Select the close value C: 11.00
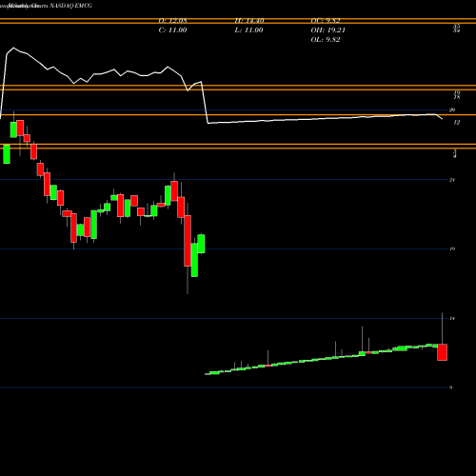 (173, 30)
